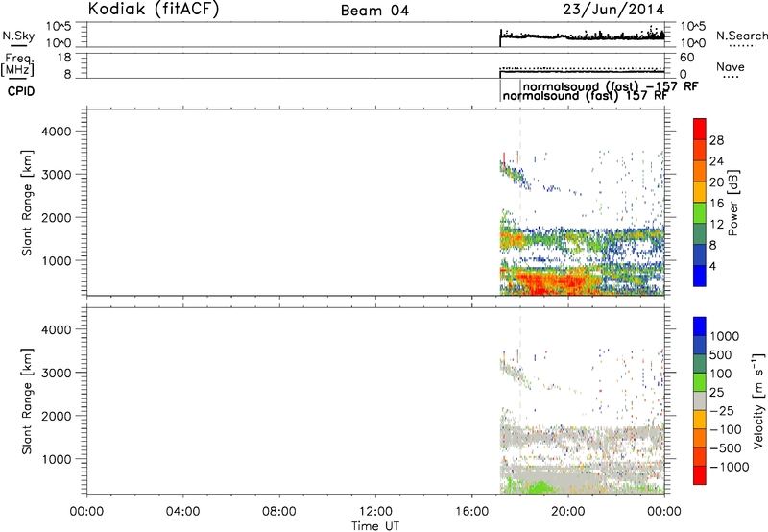Click the 28 tick on the power colorbar
Image resolution: width=768 pixels, height=532 pixels.
[x=716, y=140]
